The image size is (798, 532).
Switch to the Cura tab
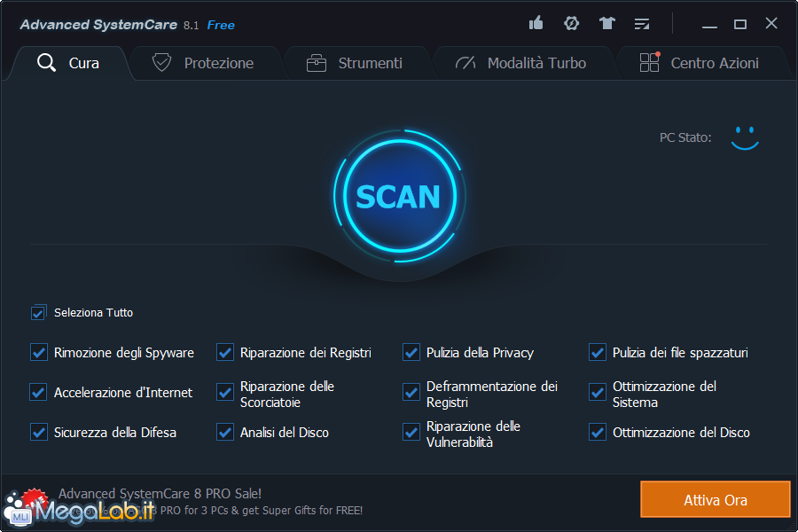[x=69, y=63]
